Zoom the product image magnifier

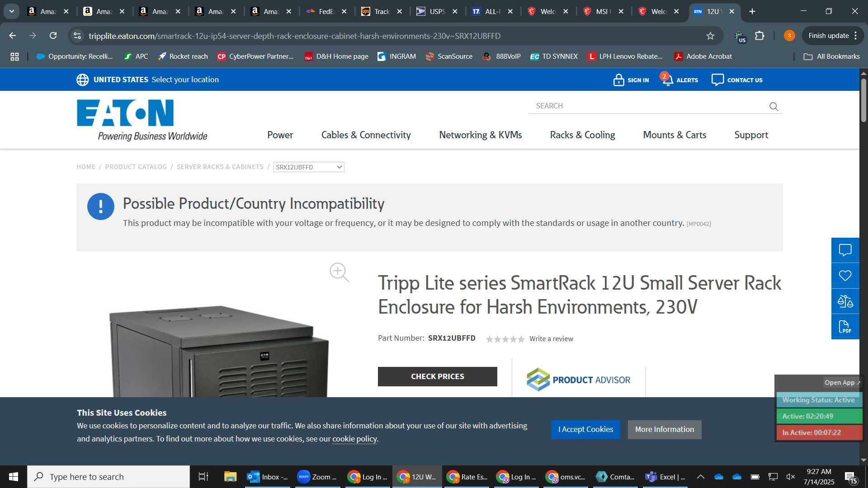pos(339,272)
